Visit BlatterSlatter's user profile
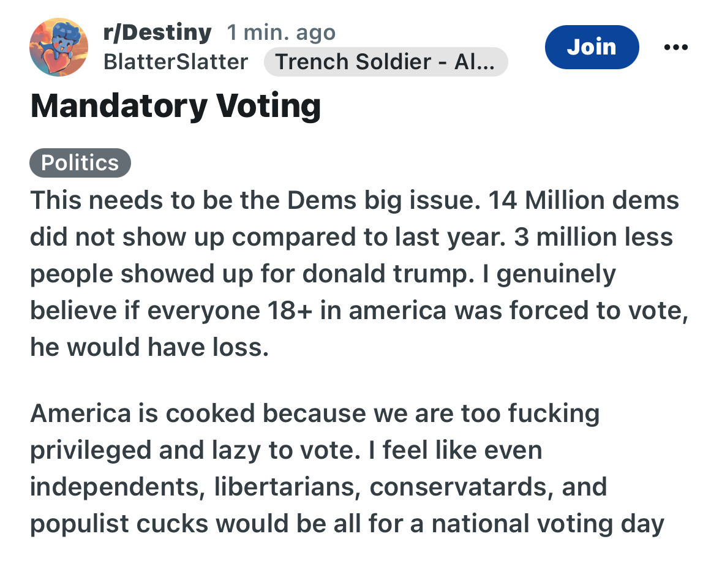Screen dimensions: 722x588 pyautogui.click(x=176, y=62)
